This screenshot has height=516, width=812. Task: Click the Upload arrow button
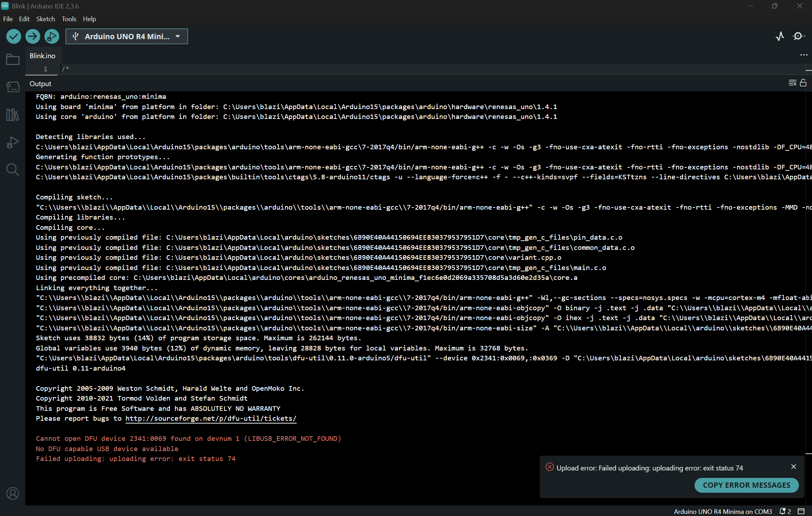(33, 36)
